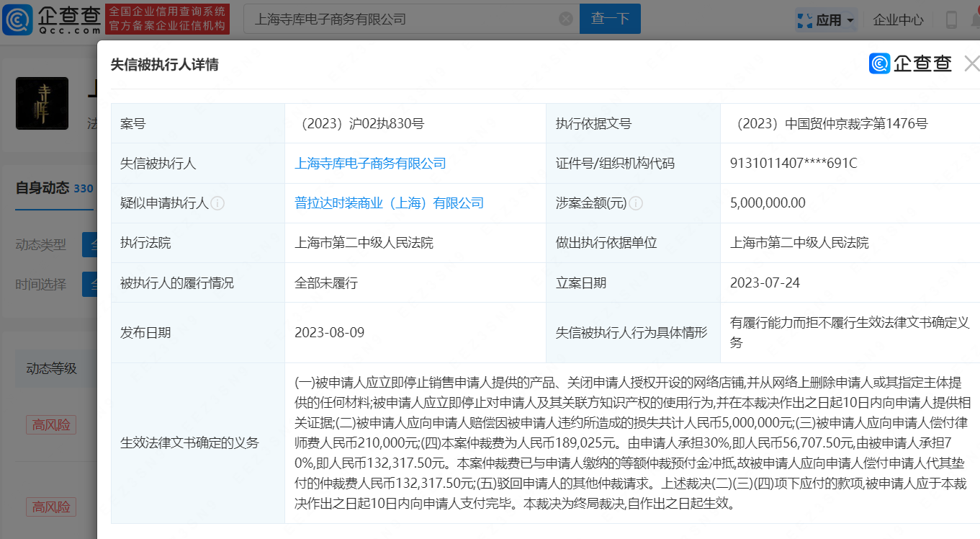Click the info icon beside 涉案金额(元)

click(636, 203)
